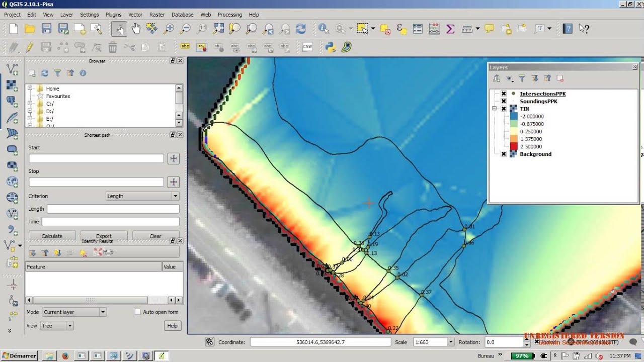Open the Processing menu
644x362 pixels.
[x=230, y=15]
